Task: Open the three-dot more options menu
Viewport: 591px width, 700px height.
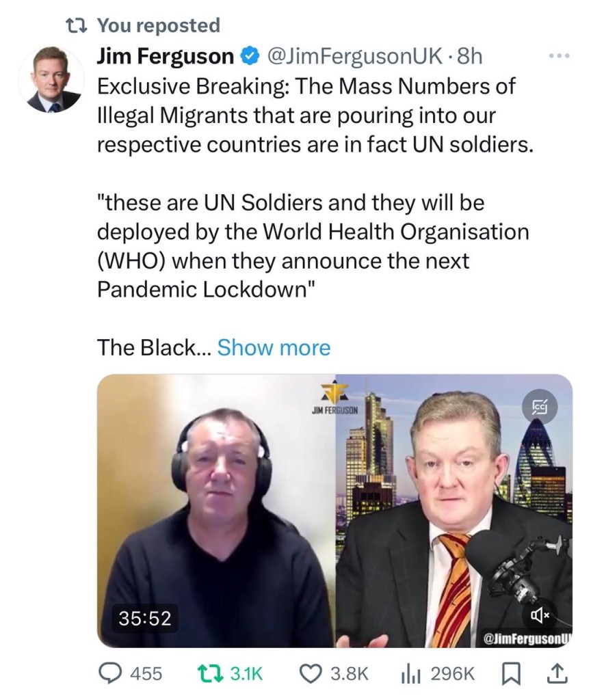Action: [x=560, y=56]
